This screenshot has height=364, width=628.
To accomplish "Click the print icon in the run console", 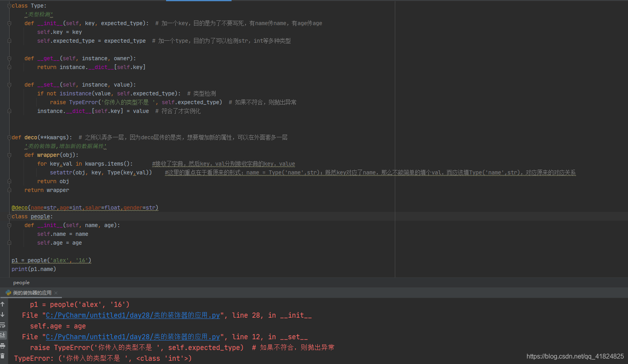I will [2, 346].
